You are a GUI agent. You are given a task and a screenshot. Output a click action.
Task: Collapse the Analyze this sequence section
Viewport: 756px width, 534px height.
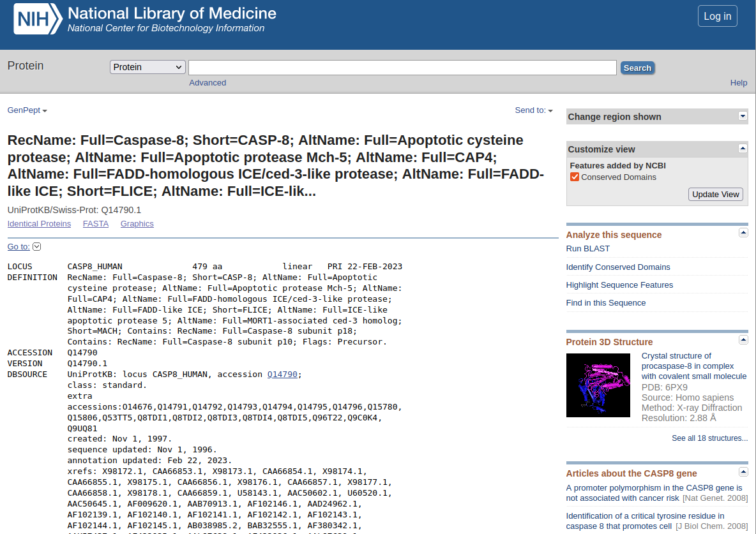tap(743, 234)
